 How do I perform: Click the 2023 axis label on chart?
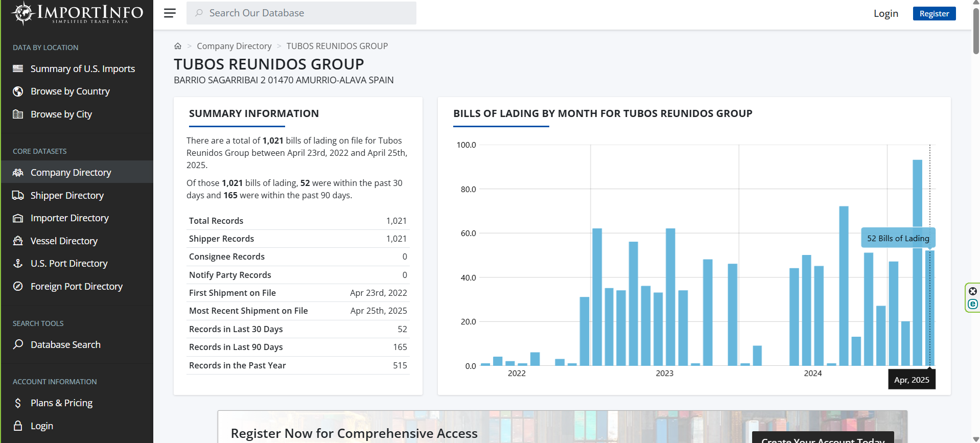point(665,374)
